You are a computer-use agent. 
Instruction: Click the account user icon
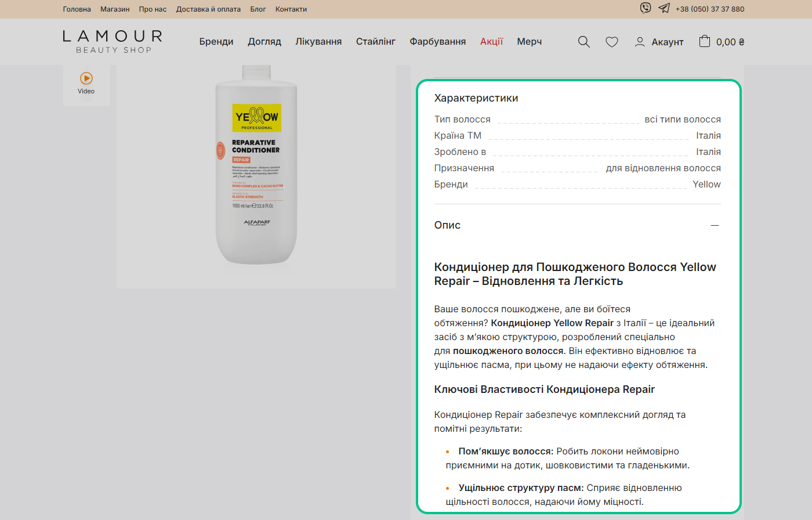(x=640, y=42)
